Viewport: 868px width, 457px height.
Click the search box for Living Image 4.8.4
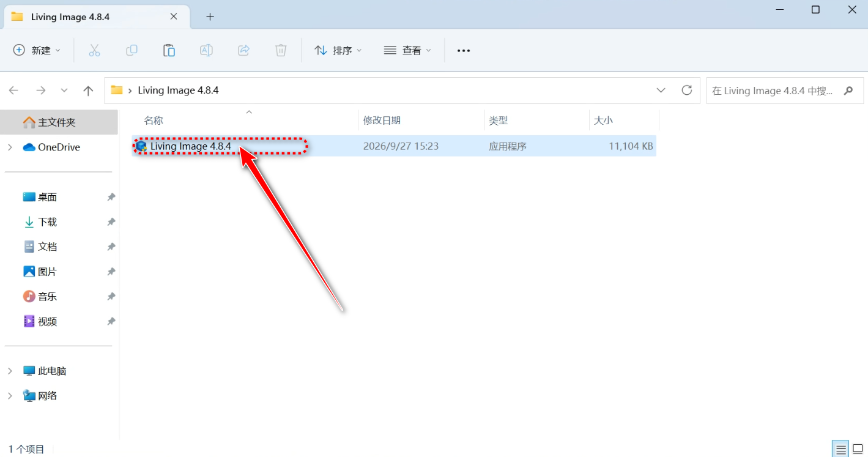(x=785, y=91)
